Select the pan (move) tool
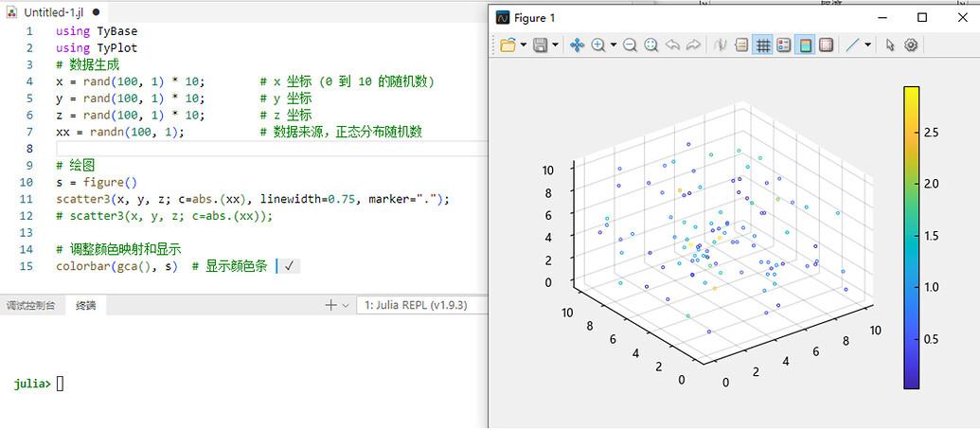Screen dimensions: 980x430 [577, 45]
